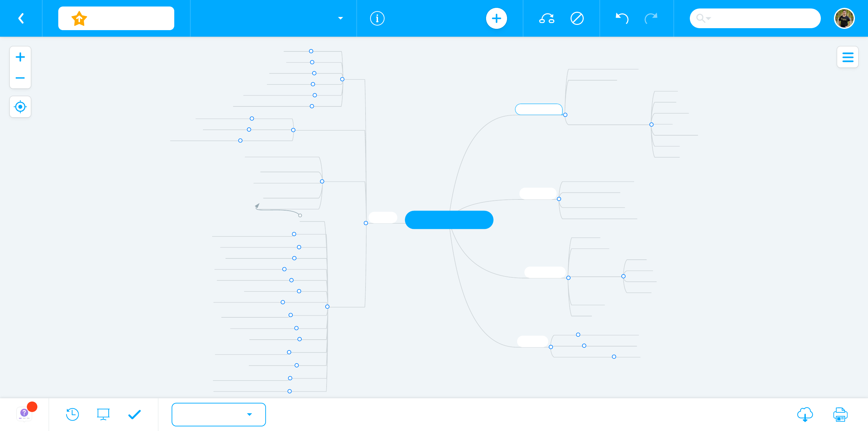The height and width of the screenshot is (431, 868).
Task: Click the circle-slash icon
Action: [577, 18]
